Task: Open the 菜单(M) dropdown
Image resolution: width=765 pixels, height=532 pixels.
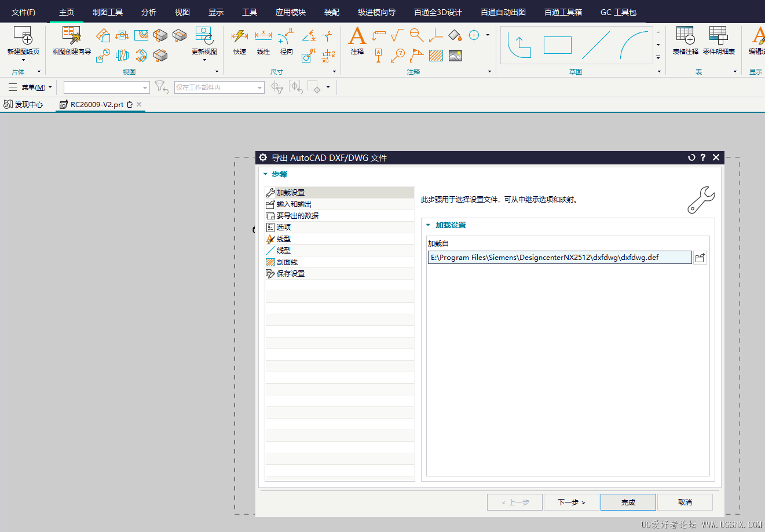Action: point(30,87)
